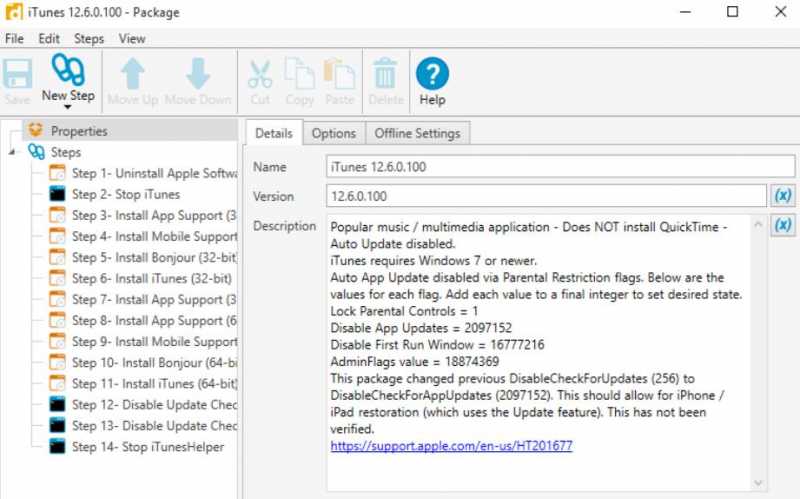This screenshot has width=800, height=499.
Task: Open the New Step dropdown arrow
Action: pos(68,107)
